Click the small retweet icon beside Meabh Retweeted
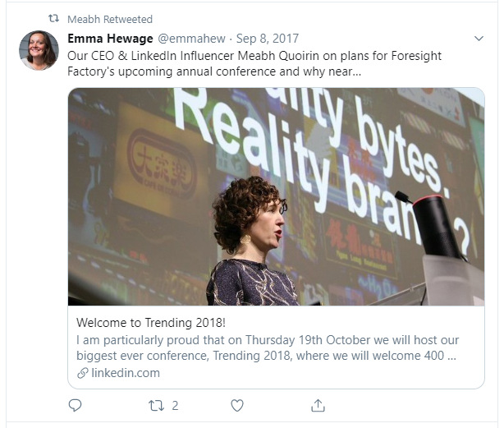The height and width of the screenshot is (428, 504). [53, 18]
